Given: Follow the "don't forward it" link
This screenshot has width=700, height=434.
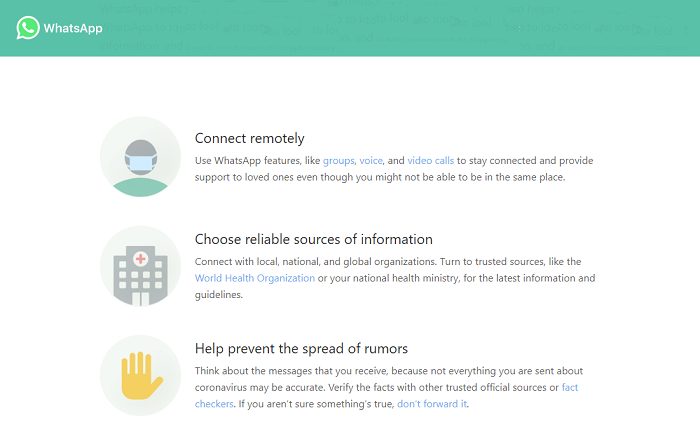Looking at the screenshot, I should coord(432,404).
